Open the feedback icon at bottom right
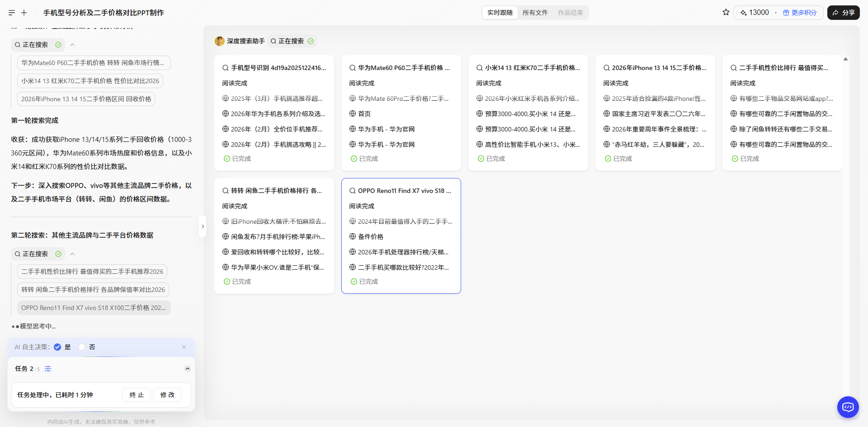868x427 pixels. pos(848,407)
